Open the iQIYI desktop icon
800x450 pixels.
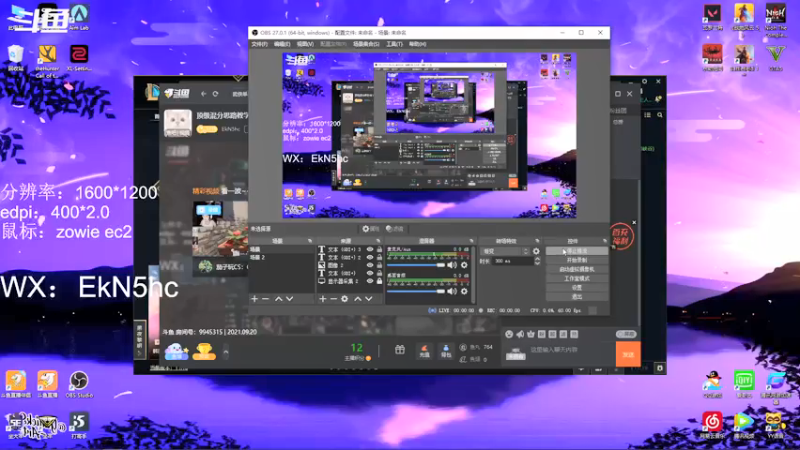point(744,384)
